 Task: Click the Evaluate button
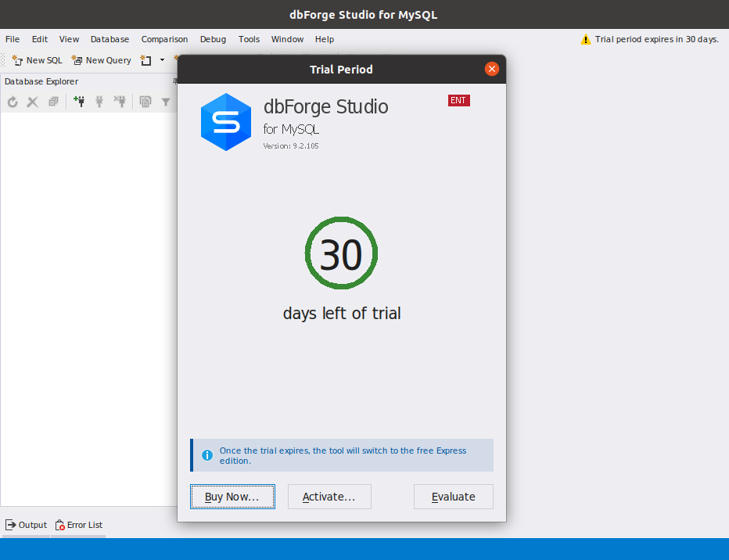(x=454, y=497)
